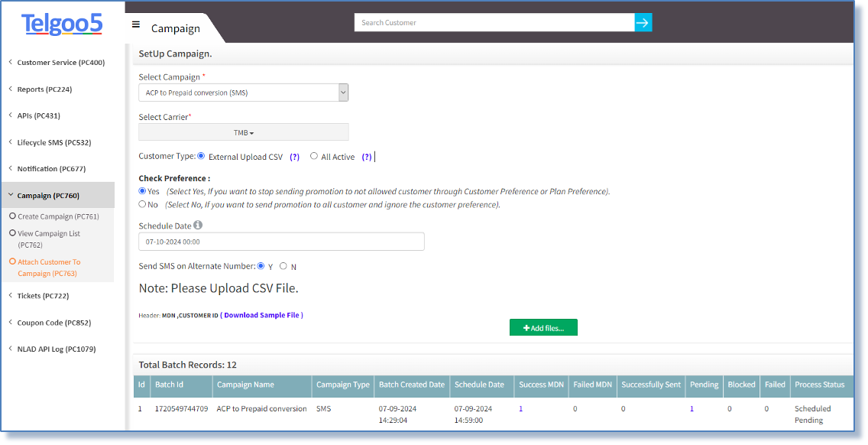Click Scheduled Pending status cell

click(x=813, y=414)
